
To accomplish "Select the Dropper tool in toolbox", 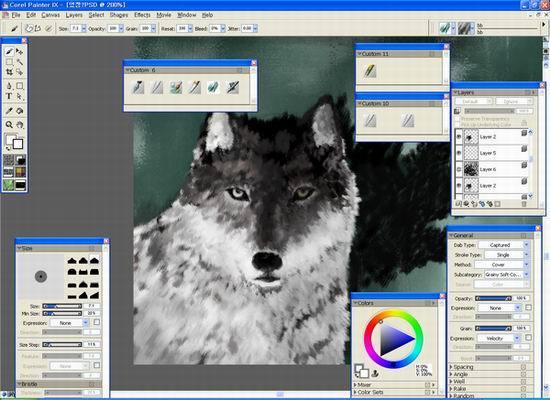I will click(9, 111).
